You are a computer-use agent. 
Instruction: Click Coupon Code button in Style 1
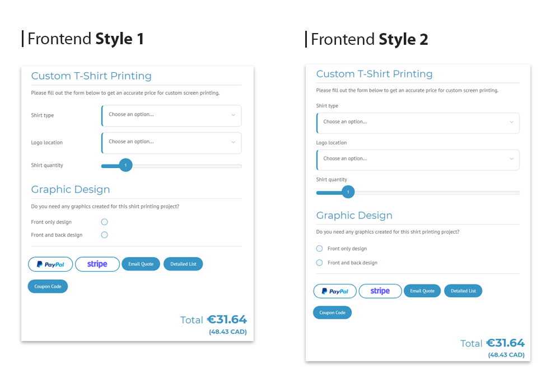pos(48,286)
